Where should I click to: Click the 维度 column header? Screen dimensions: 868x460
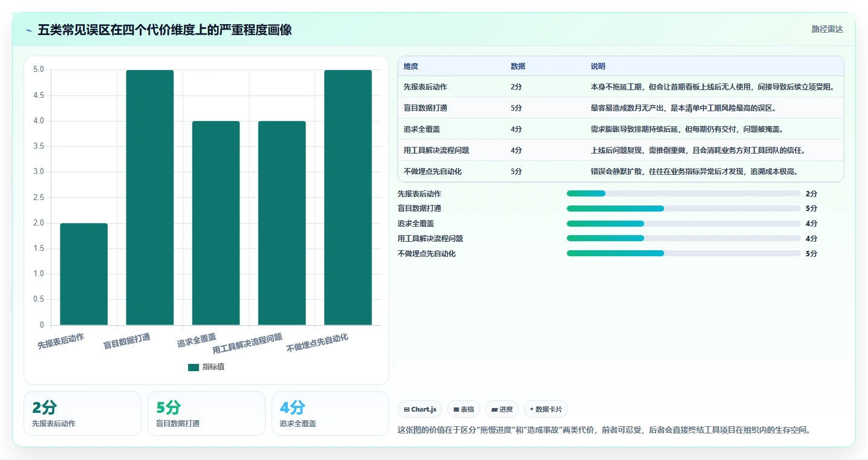tap(411, 66)
